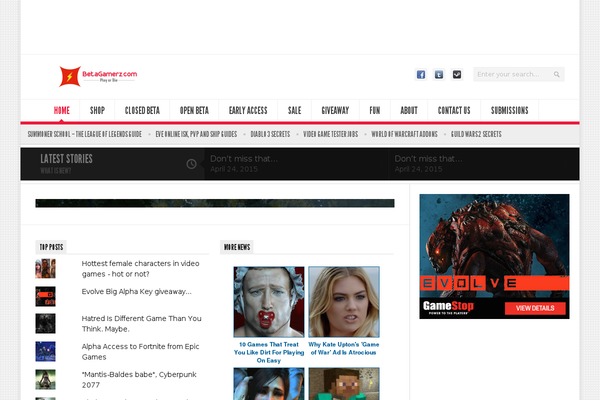Image resolution: width=600 pixels, height=400 pixels.
Task: Open 'Hatred Is Different Game Than You Think' post
Action: point(142,323)
